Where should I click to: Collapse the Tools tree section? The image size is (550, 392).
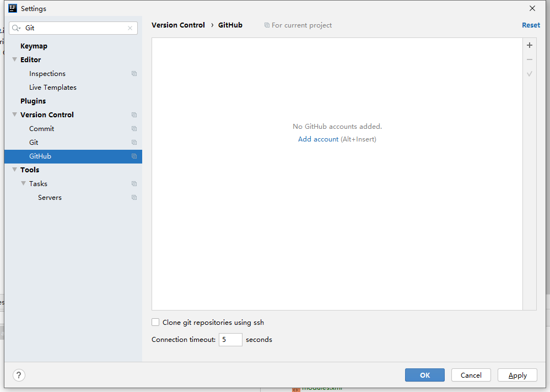pyautogui.click(x=14, y=170)
